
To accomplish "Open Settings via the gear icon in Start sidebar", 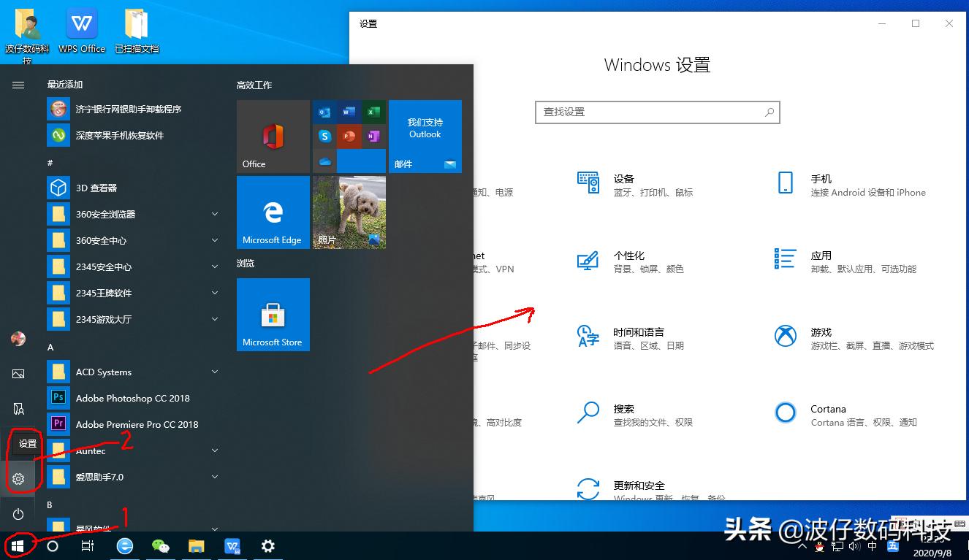I will [x=18, y=478].
